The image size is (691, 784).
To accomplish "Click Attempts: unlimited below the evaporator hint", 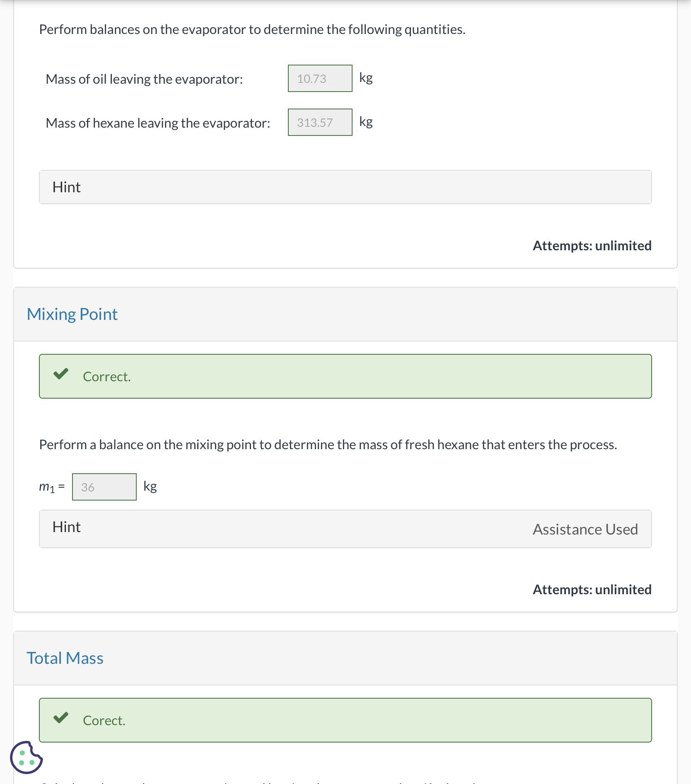I will pyautogui.click(x=592, y=246).
